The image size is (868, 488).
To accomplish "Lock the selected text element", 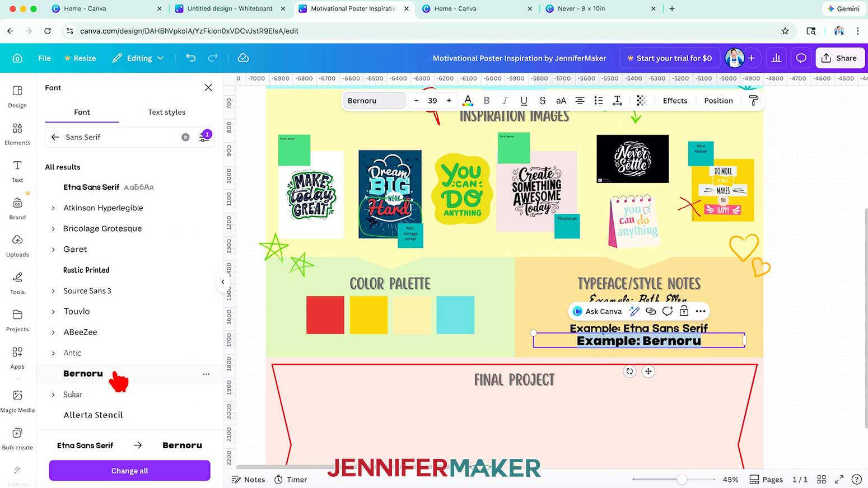I will click(x=684, y=311).
